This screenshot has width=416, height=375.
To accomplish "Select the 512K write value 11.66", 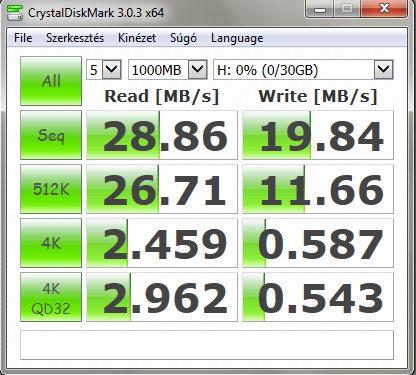I will click(318, 189).
